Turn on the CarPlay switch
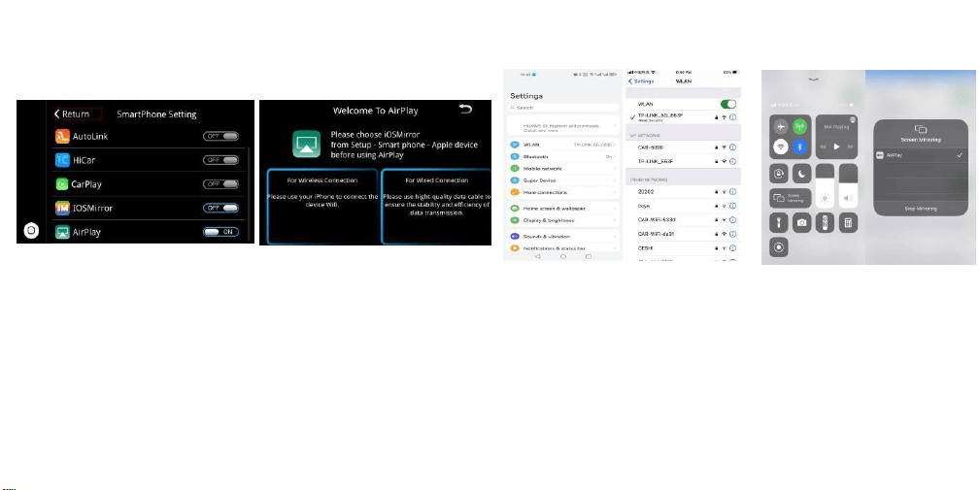 coord(220,184)
